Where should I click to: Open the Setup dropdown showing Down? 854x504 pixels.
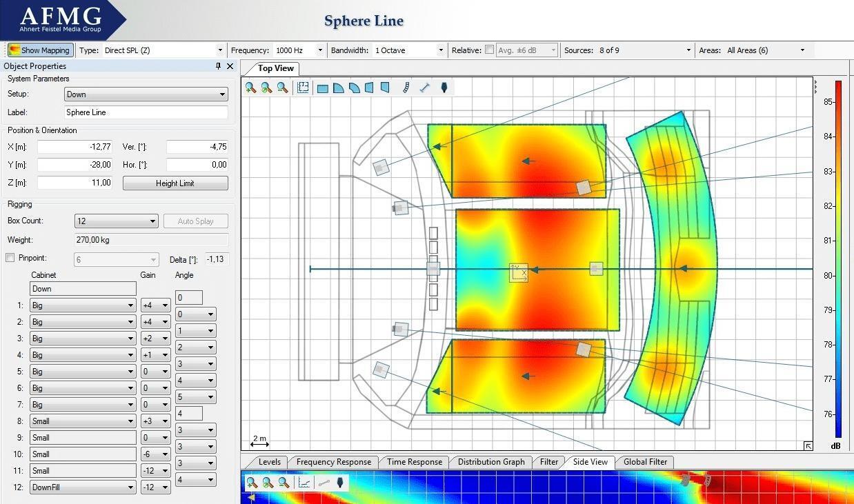tap(222, 94)
